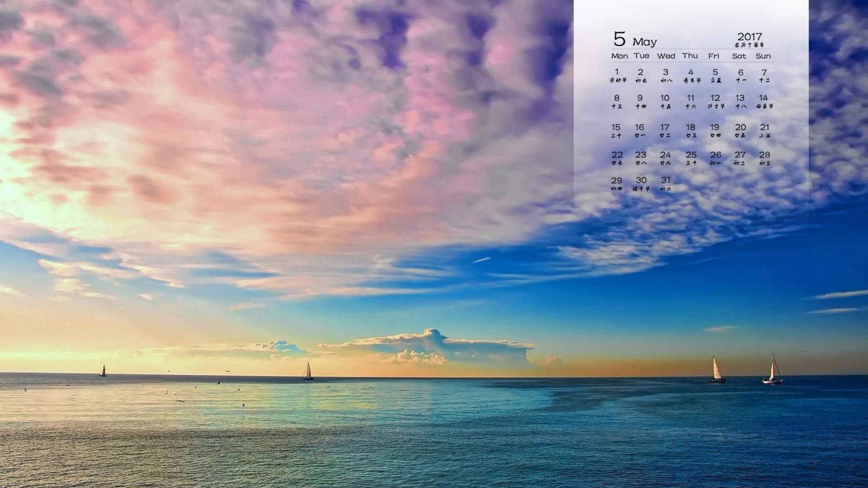This screenshot has width=868, height=488.
Task: Click date 1 in May calendar
Action: click(617, 72)
